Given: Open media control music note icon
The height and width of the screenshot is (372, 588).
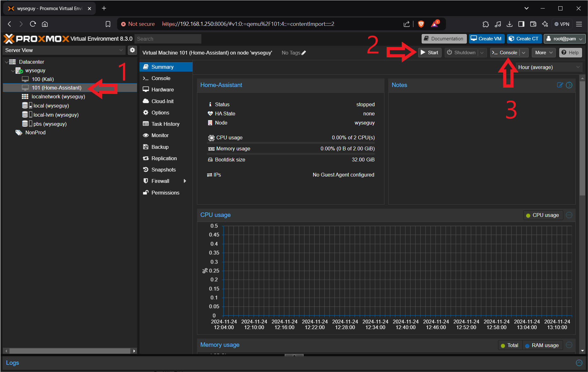Looking at the screenshot, I should 498,24.
